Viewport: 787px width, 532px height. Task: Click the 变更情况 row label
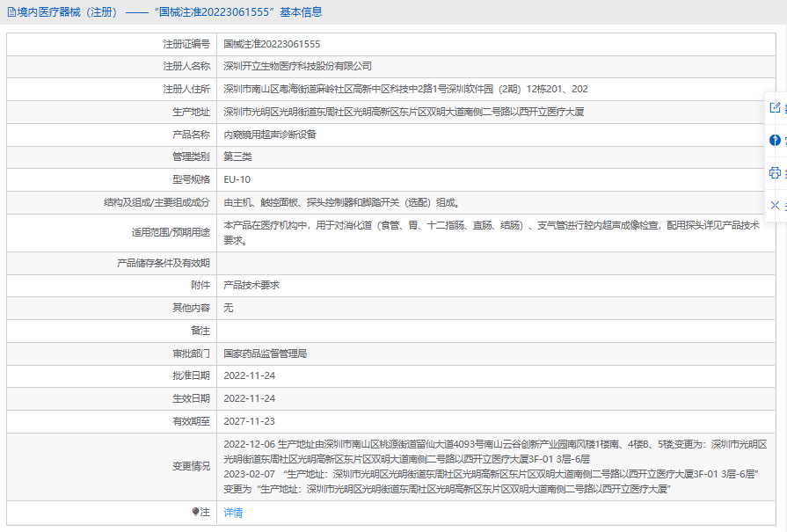click(191, 466)
